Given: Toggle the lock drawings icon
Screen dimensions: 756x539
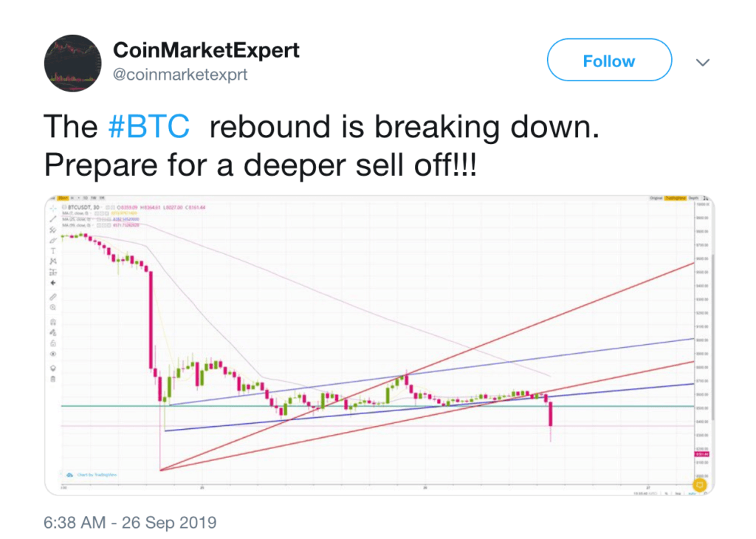Looking at the screenshot, I should pos(53,343).
